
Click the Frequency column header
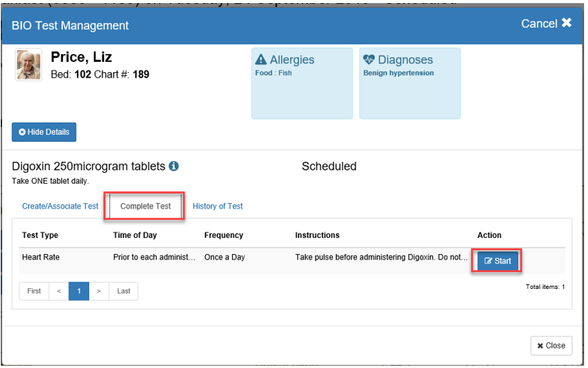(223, 235)
